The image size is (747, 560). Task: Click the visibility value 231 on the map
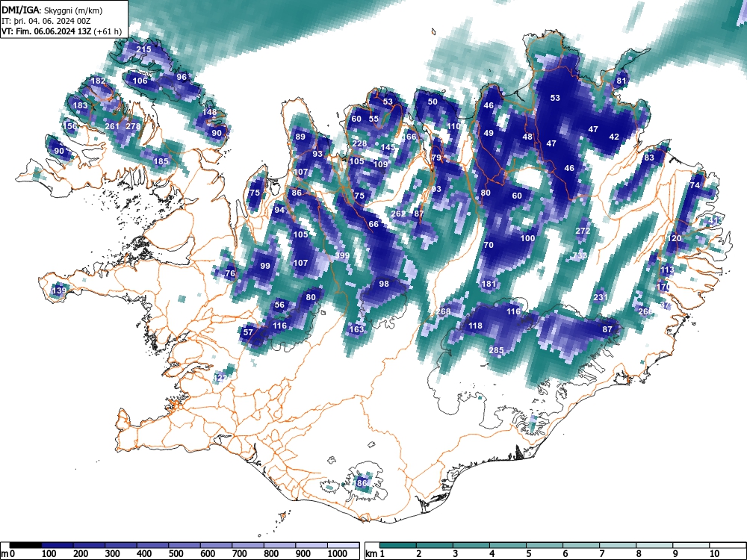pos(601,297)
